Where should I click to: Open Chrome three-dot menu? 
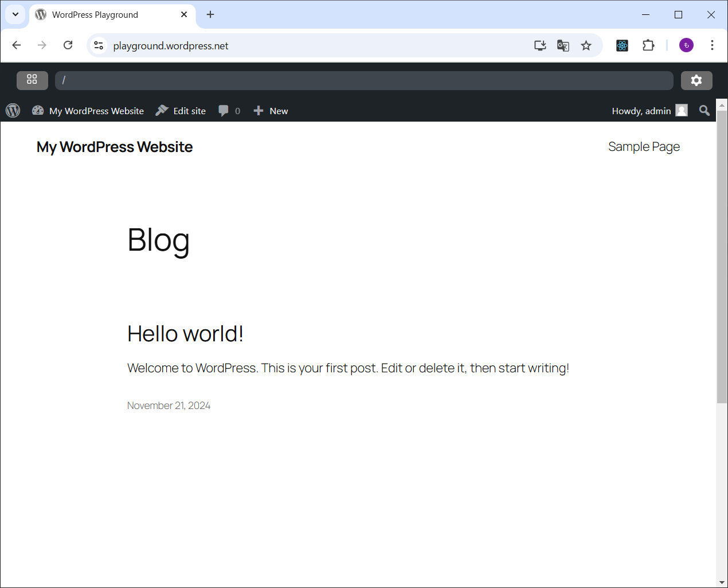tap(712, 45)
